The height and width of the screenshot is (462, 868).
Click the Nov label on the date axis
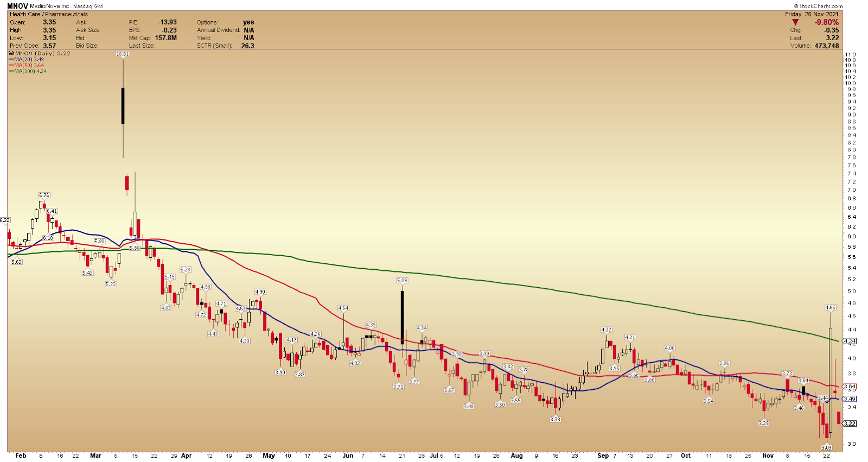[768, 455]
